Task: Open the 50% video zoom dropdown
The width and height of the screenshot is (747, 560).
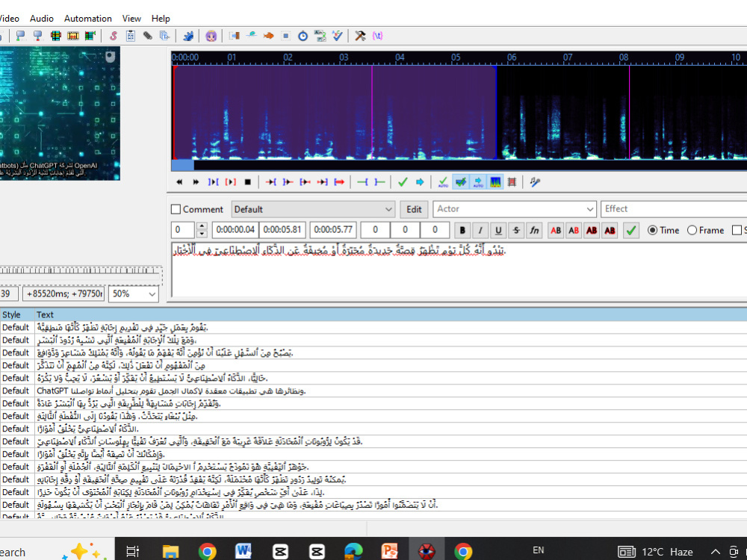Action: pos(134,293)
